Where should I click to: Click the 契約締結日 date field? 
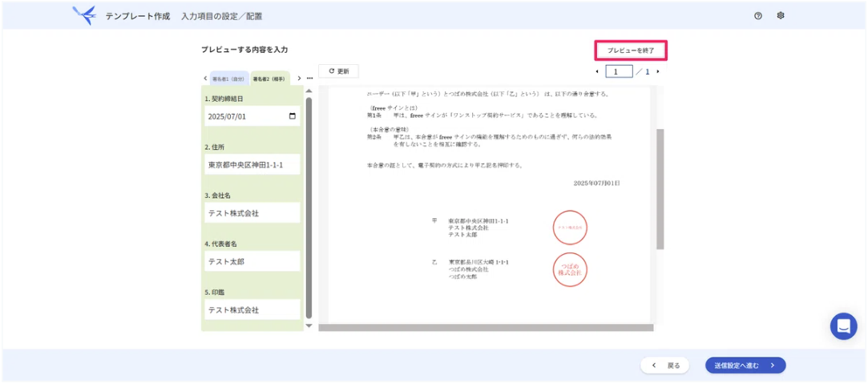(252, 116)
